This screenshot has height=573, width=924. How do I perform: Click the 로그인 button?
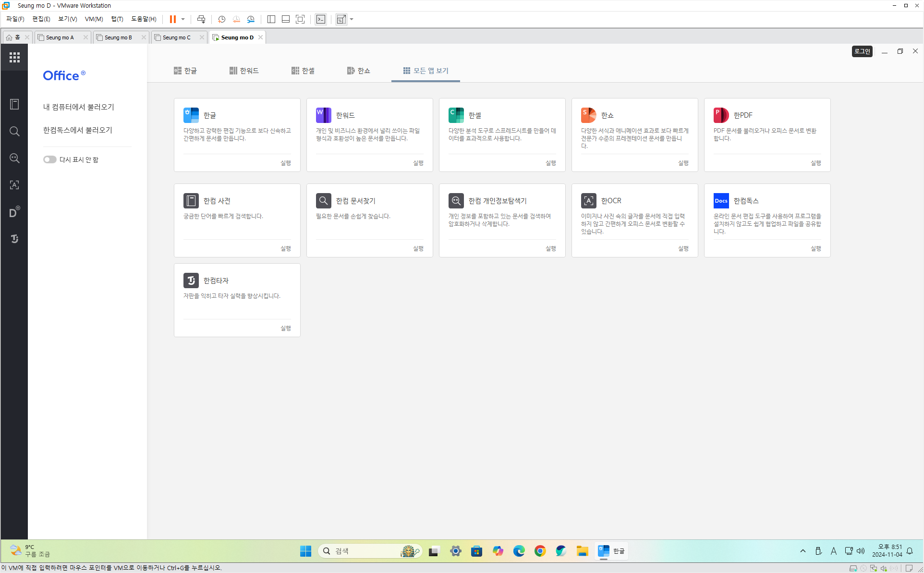pos(862,51)
